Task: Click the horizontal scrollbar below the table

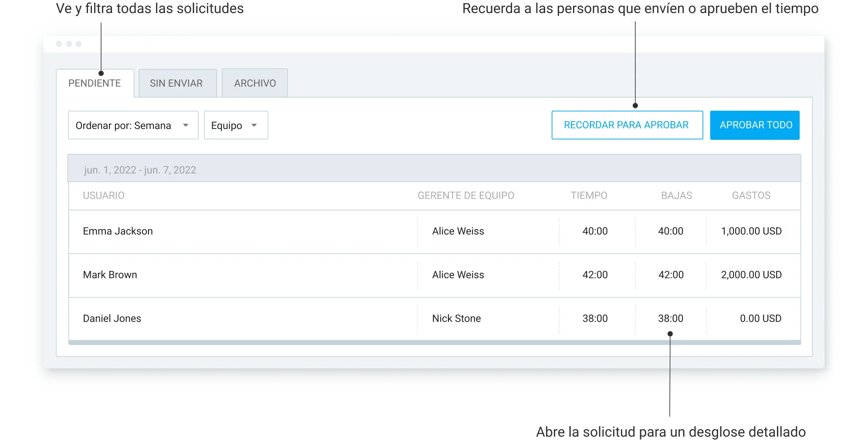Action: pos(434,343)
